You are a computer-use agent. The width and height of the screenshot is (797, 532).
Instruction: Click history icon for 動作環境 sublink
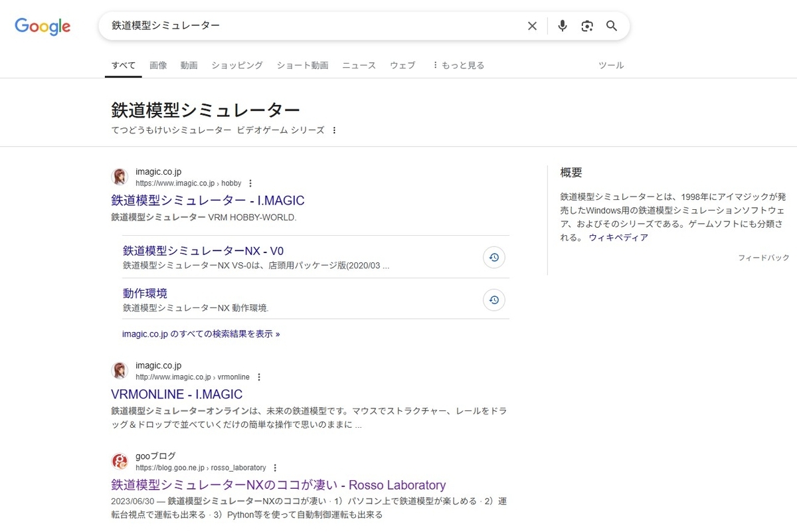[494, 300]
